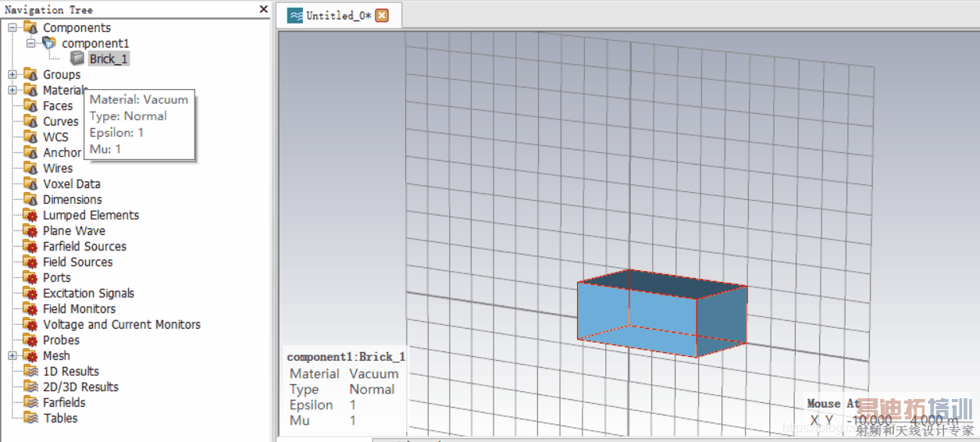Select Farfields in the navigation tree

tap(64, 402)
